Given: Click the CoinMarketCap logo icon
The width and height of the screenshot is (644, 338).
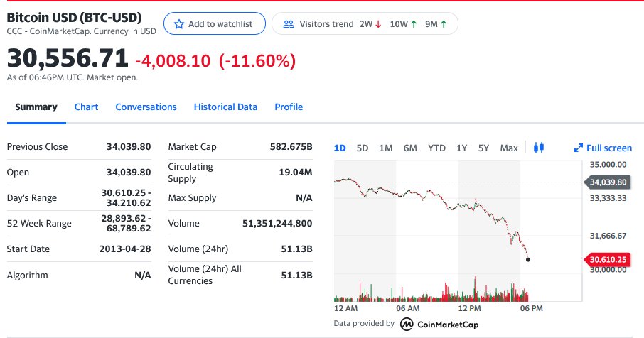Looking at the screenshot, I should point(407,324).
